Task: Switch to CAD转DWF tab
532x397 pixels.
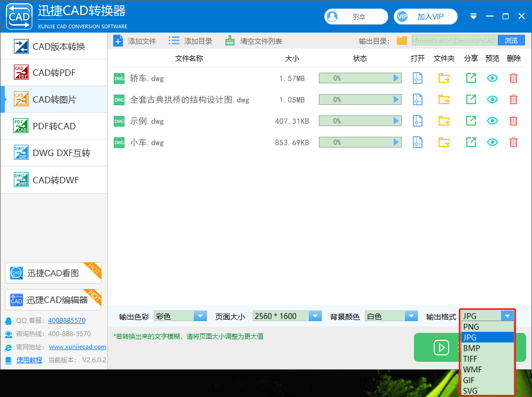Action: tap(54, 180)
